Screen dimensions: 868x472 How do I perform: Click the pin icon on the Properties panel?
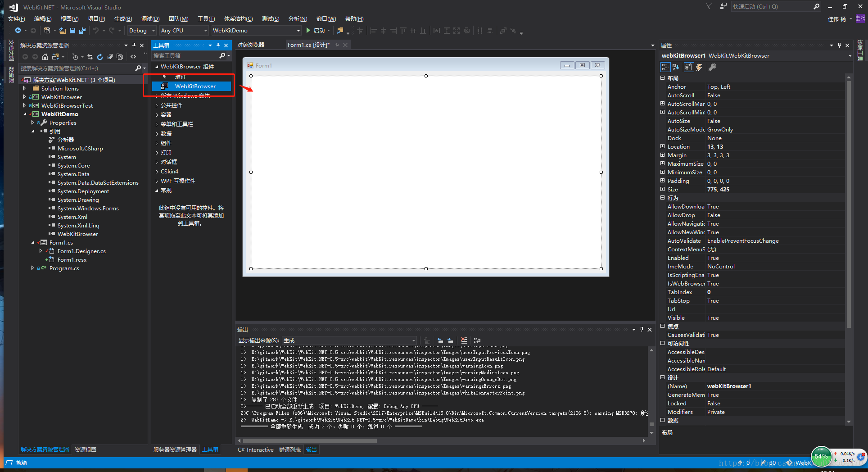tap(839, 45)
